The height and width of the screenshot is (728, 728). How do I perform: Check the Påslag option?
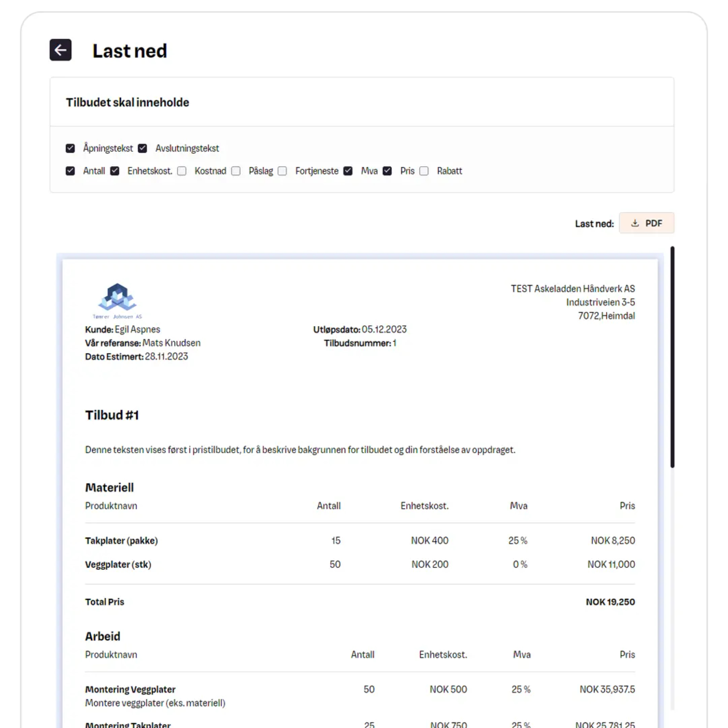click(x=236, y=171)
